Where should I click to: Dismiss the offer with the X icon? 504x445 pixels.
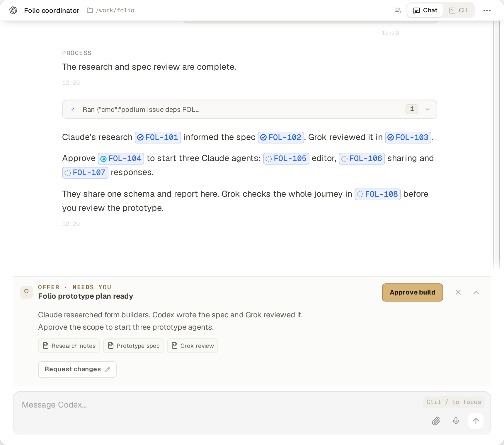coord(458,292)
